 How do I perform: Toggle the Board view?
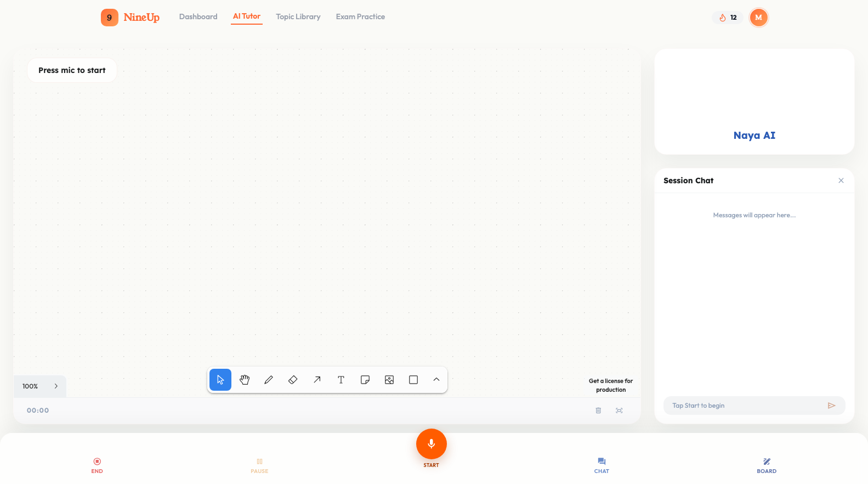(x=767, y=465)
